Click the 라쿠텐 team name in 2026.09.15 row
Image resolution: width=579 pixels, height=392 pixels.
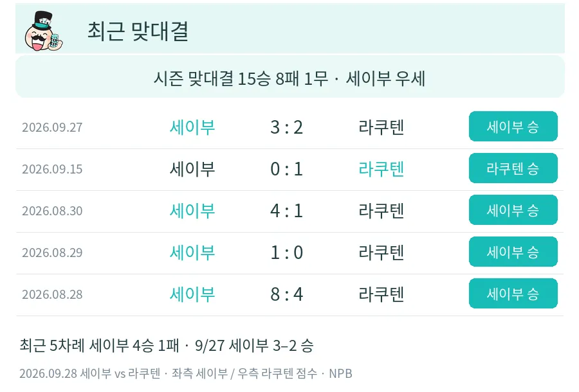(381, 169)
